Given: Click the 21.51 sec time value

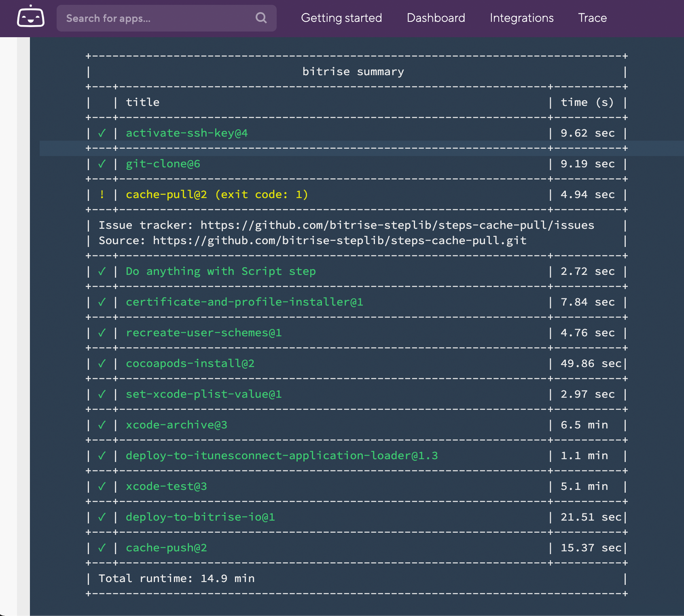Looking at the screenshot, I should point(591,517).
